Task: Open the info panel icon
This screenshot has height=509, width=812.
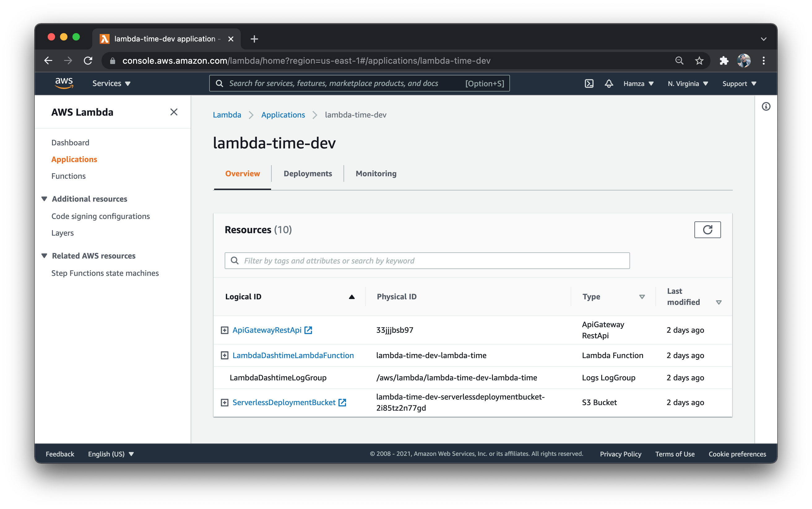Action: pyautogui.click(x=766, y=107)
